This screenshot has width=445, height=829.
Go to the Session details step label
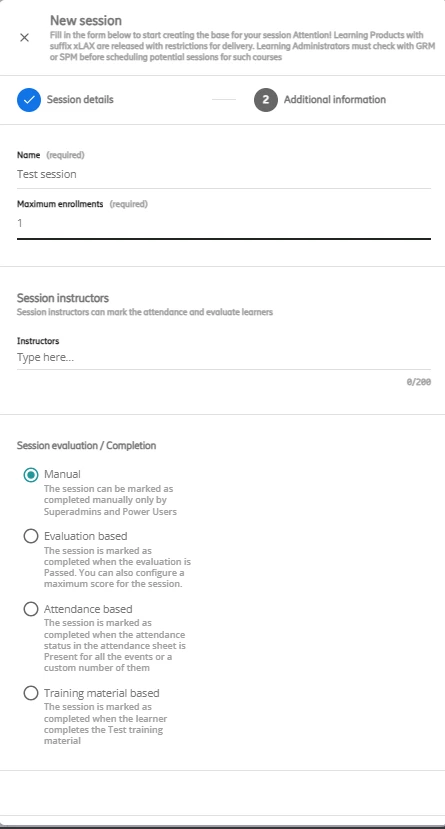[x=80, y=99]
